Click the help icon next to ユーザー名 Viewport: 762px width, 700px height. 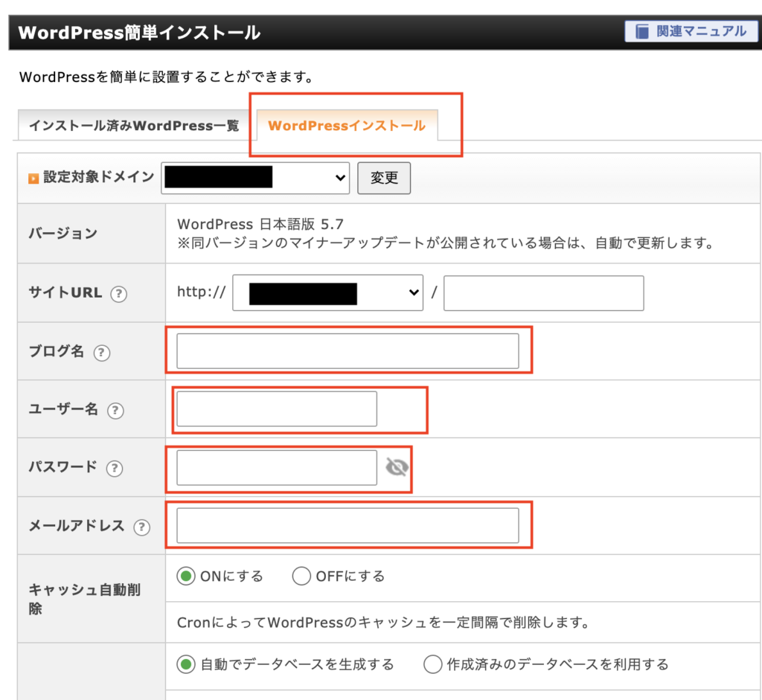point(115,411)
